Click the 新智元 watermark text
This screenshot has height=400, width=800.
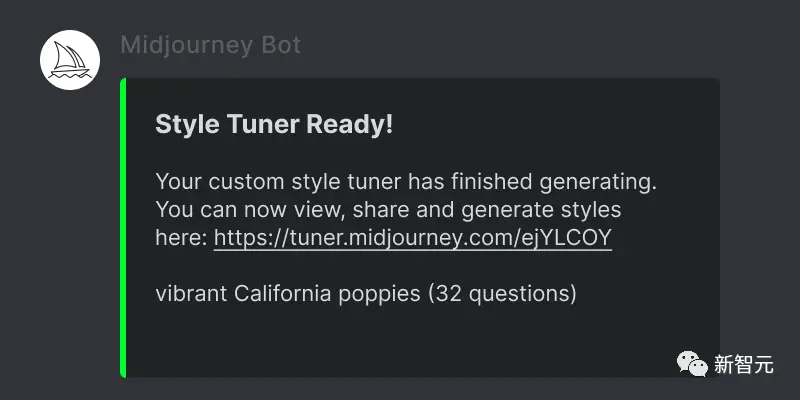click(x=744, y=364)
